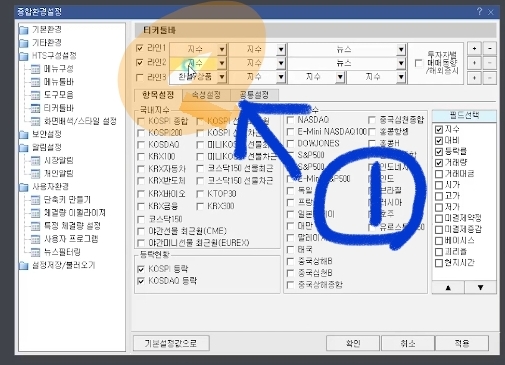The height and width of the screenshot is (365, 505).
Task: Open the first dropdown in 라인3 row
Action: pos(222,77)
